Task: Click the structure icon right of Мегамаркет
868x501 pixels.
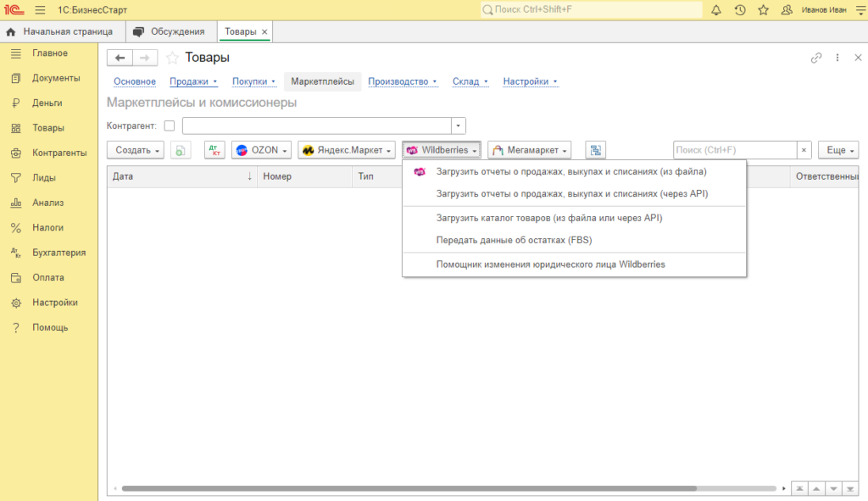Action: pyautogui.click(x=596, y=150)
